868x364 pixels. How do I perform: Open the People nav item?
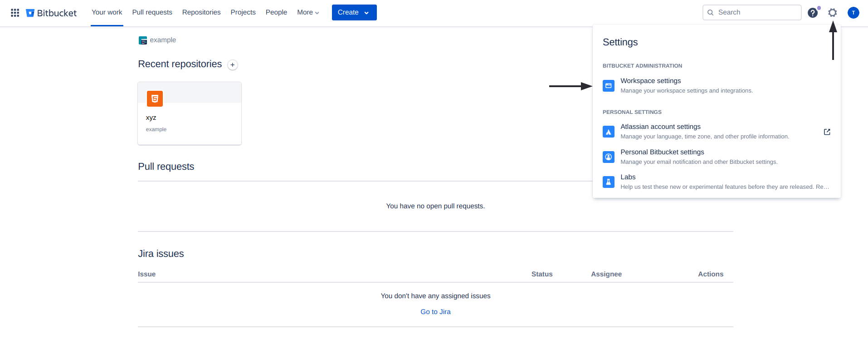coord(276,12)
